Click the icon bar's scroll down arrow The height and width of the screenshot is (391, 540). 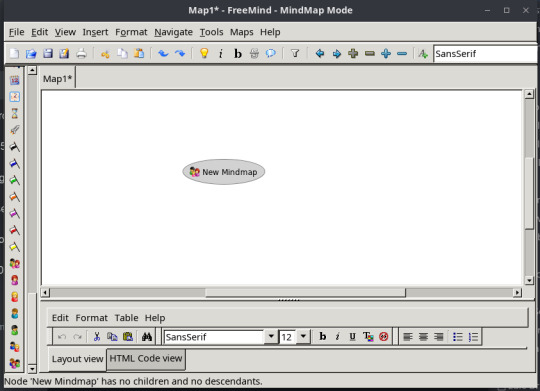click(x=32, y=369)
